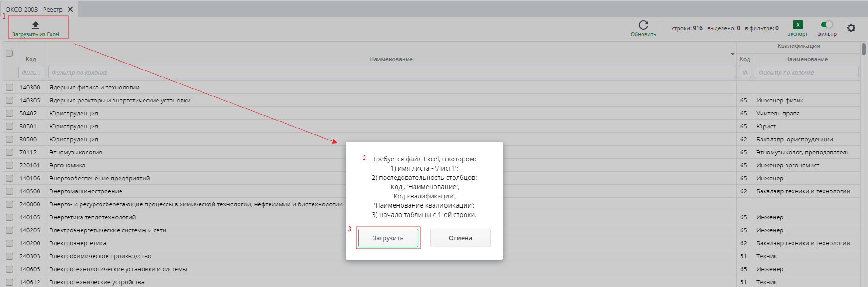Tick the select-all checkbox in header
This screenshot has width=868, height=287.
tap(9, 53)
